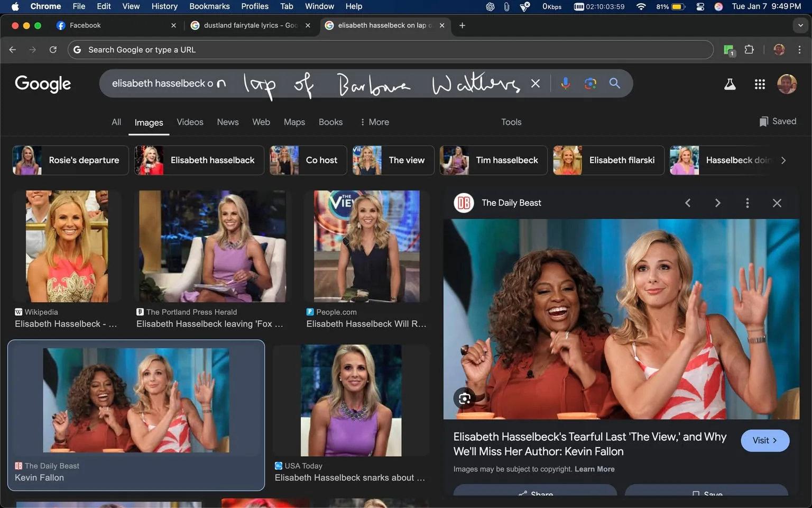Close the image preview panel with the X
The image size is (812, 508).
[x=777, y=203]
